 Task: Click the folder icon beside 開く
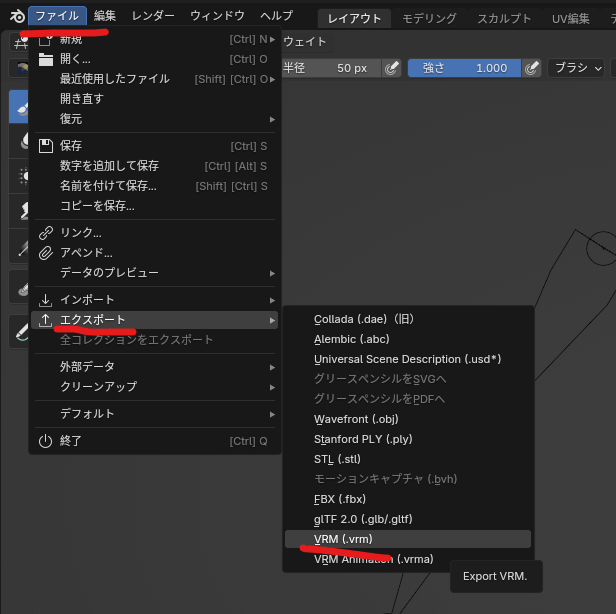(46, 60)
